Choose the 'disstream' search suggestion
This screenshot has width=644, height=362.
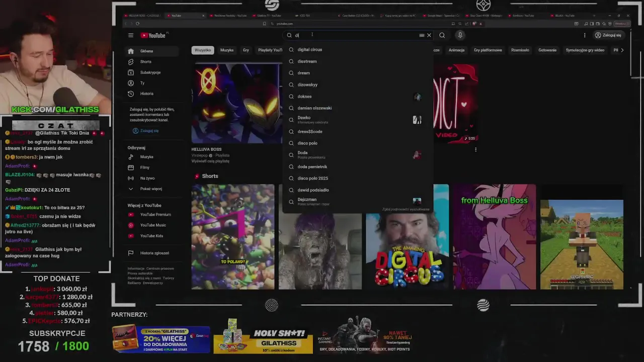click(x=357, y=61)
